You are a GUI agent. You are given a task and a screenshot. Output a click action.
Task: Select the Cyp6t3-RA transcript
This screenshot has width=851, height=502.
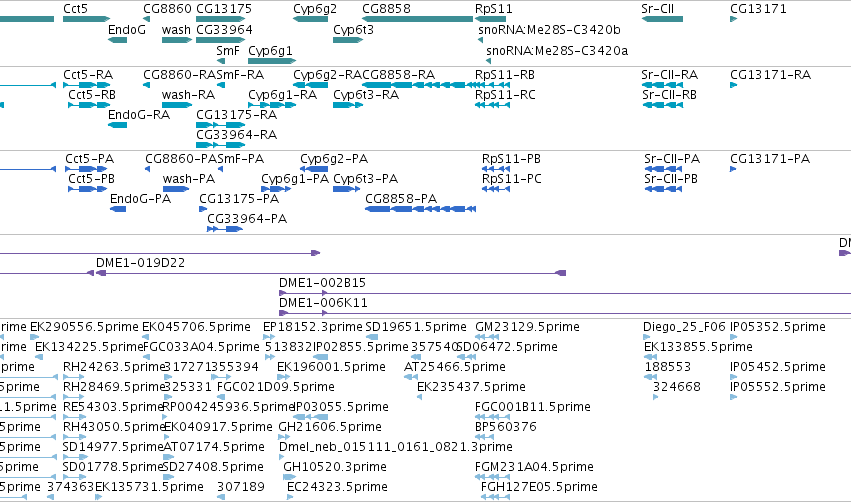click(348, 105)
